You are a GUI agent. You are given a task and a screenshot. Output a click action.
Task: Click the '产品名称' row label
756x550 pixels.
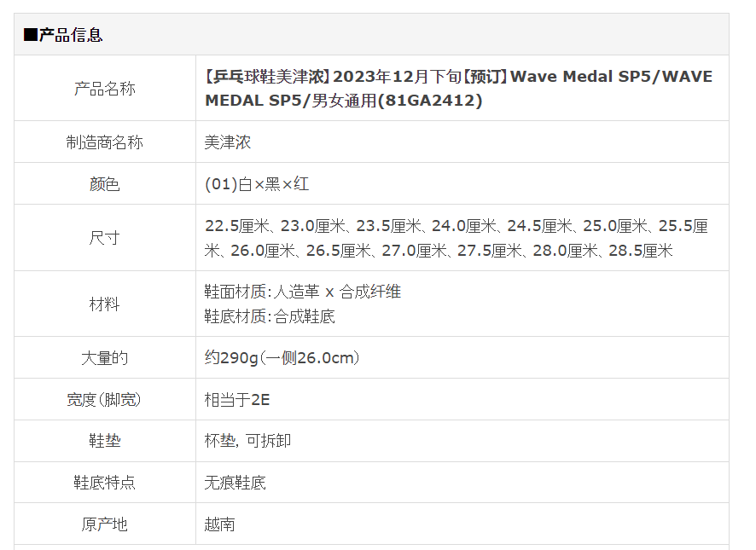[x=105, y=89]
